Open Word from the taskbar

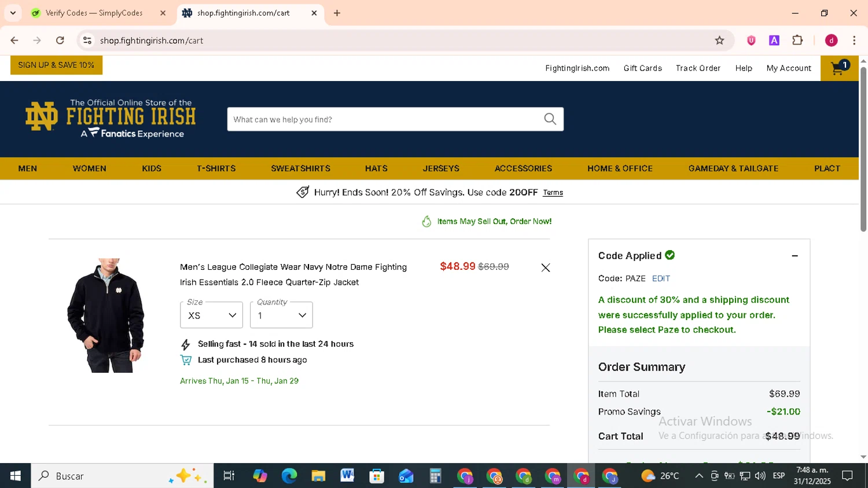pos(347,476)
